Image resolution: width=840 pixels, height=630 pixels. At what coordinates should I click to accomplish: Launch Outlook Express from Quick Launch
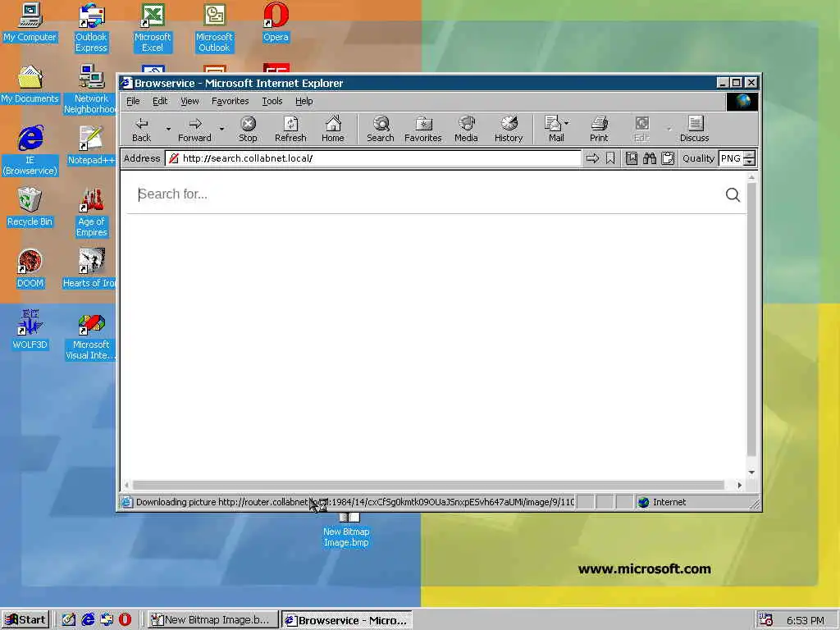click(x=107, y=620)
